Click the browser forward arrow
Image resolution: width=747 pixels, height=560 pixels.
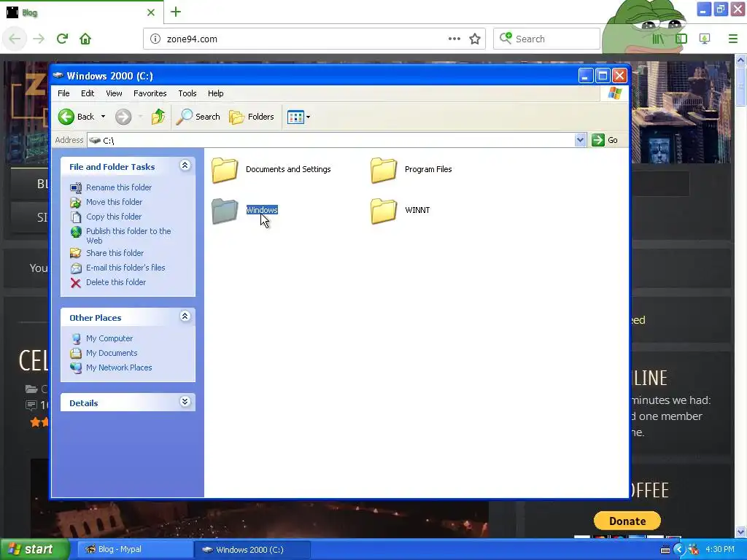[x=39, y=39]
